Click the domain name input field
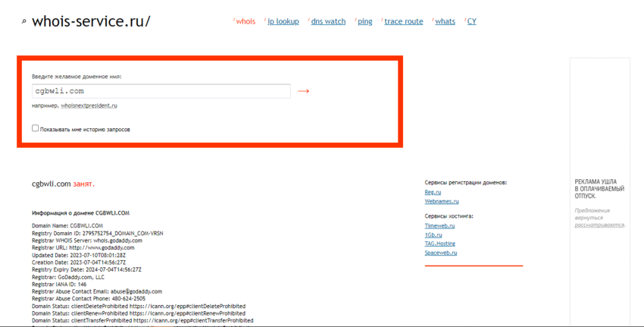Image resolution: width=644 pixels, height=327 pixels. 161,91
